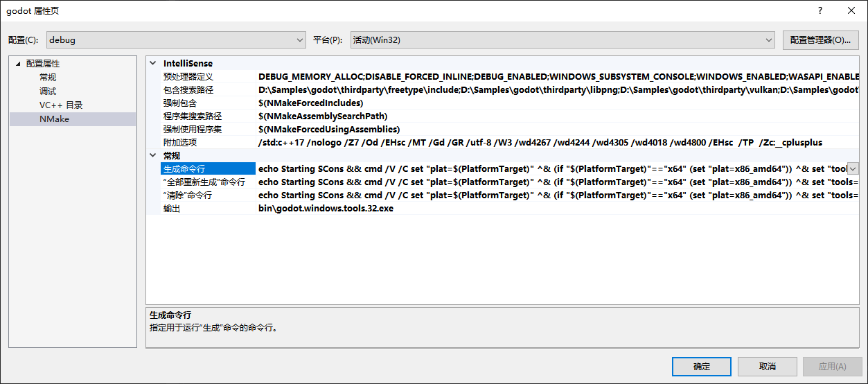This screenshot has width=868, height=384.
Task: Select the "清除"命令行 property row
Action: click(503, 195)
